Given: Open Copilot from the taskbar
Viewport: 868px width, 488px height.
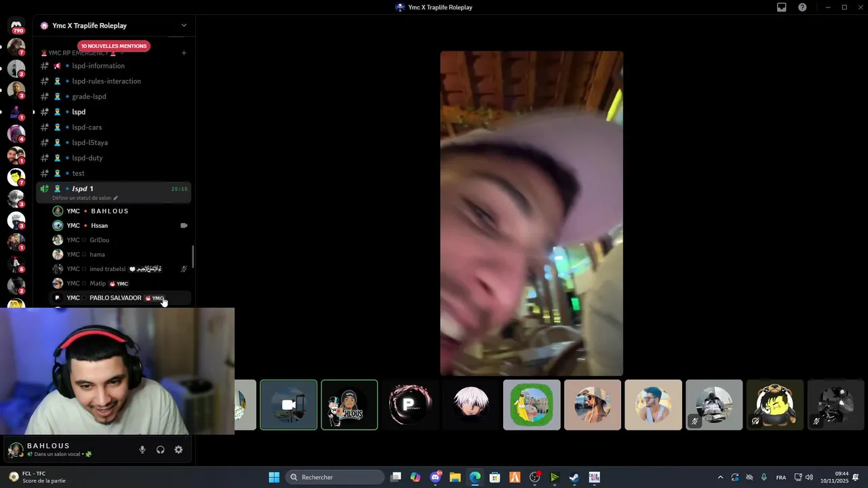Looking at the screenshot, I should (x=416, y=477).
